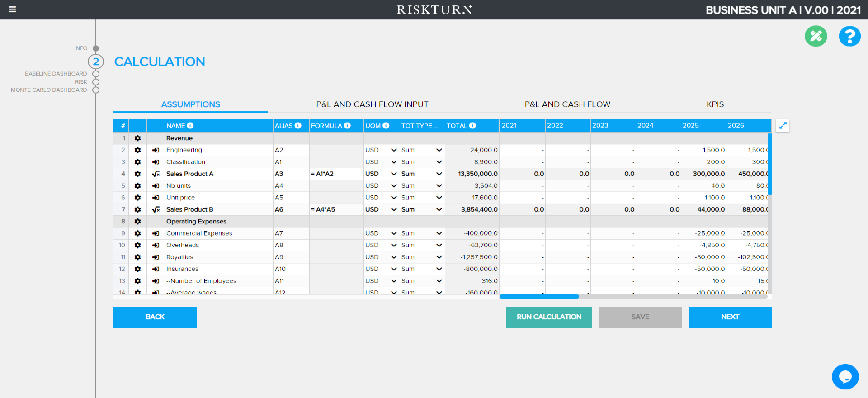868x398 pixels.
Task: Click Run Calculation button
Action: coord(549,317)
